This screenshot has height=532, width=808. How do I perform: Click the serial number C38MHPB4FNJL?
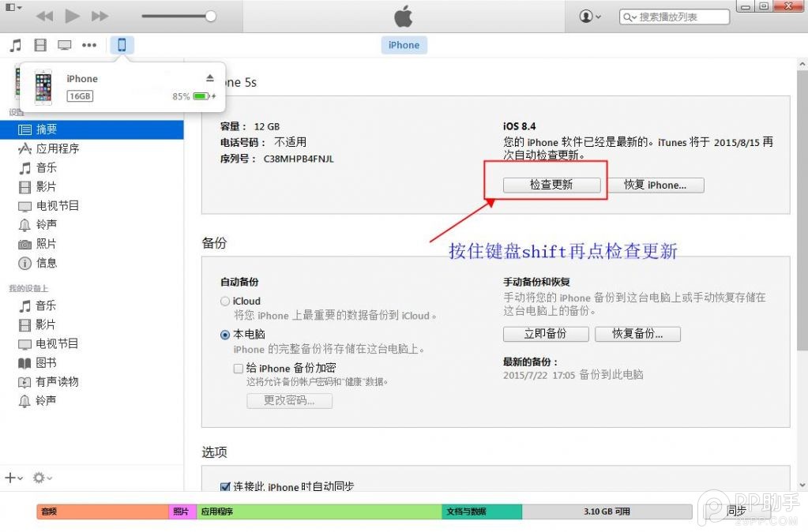click(299, 159)
